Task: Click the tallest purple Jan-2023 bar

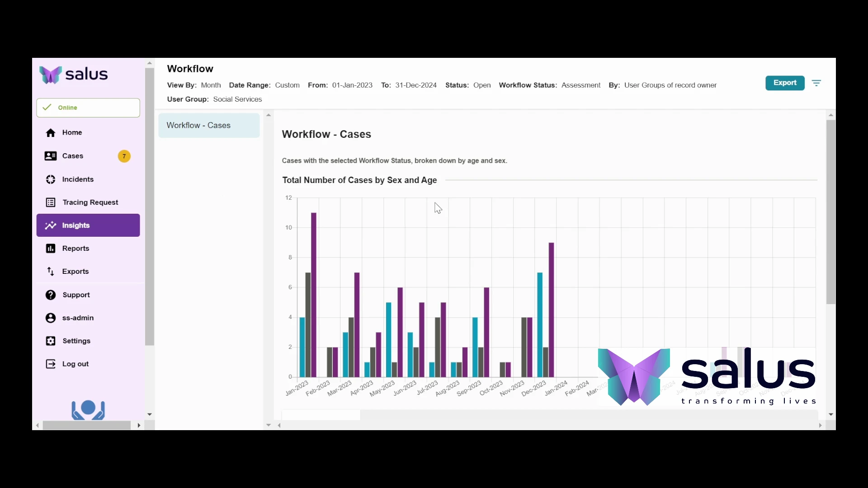Action: tap(314, 294)
